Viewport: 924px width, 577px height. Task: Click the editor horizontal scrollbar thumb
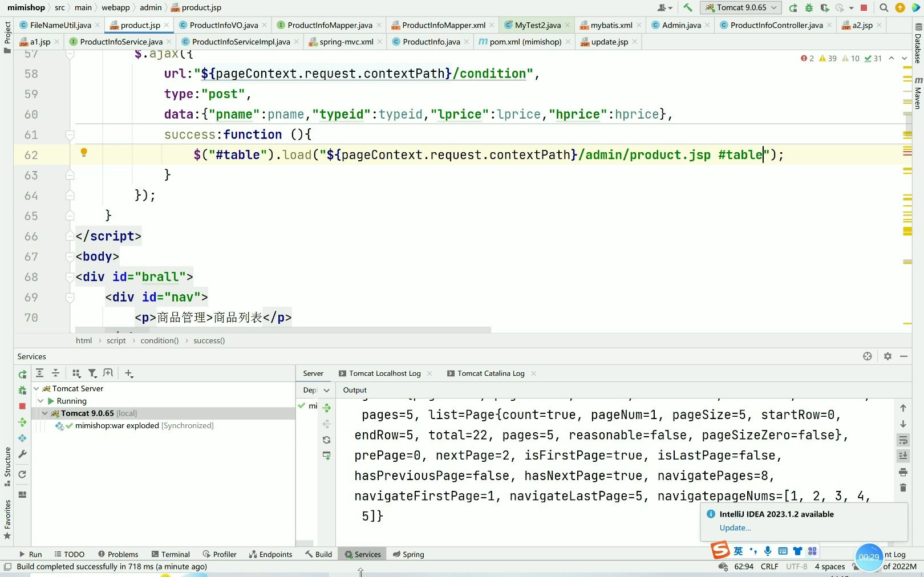[283, 330]
